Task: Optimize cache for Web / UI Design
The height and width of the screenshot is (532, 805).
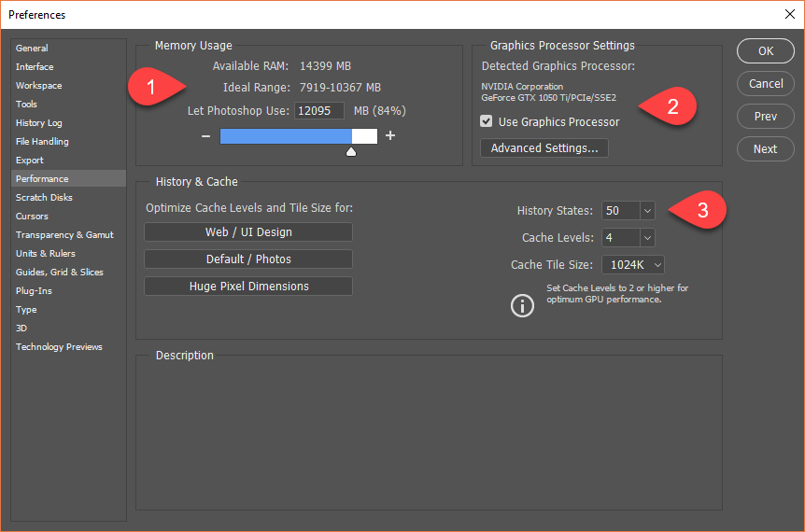Action: [248, 231]
